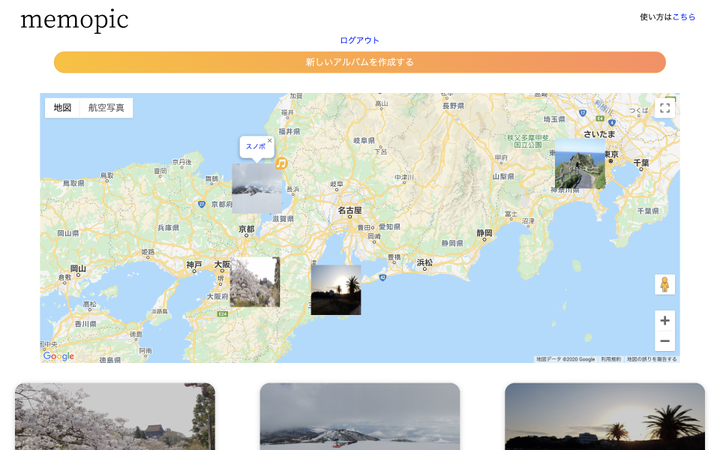Click the 岐阜県 label on map

click(364, 141)
